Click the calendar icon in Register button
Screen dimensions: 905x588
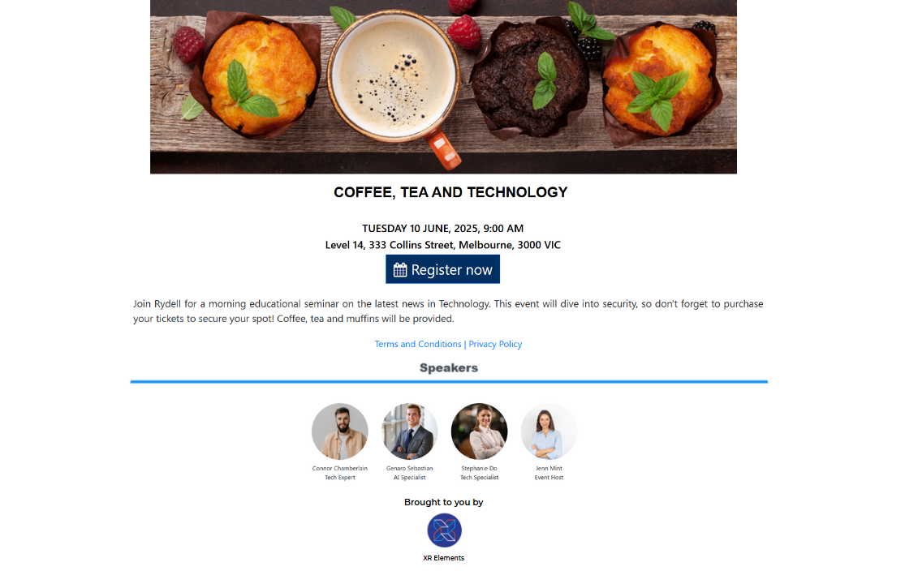pos(400,270)
